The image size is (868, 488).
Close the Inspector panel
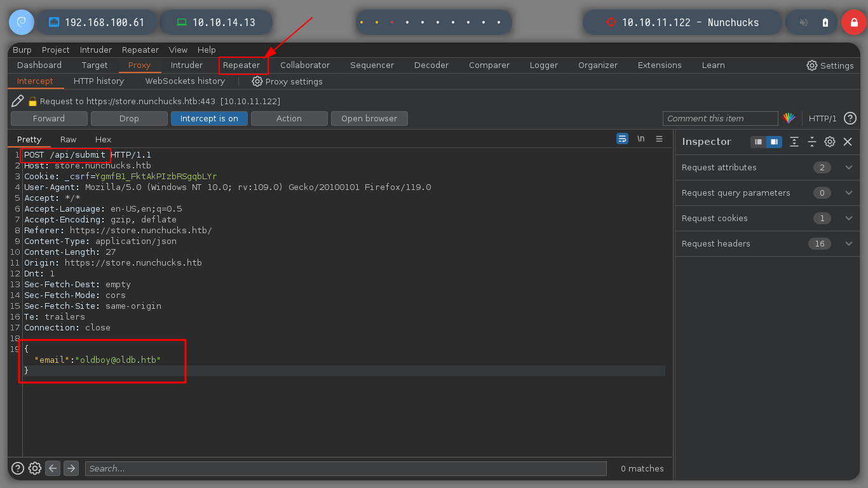tap(848, 142)
